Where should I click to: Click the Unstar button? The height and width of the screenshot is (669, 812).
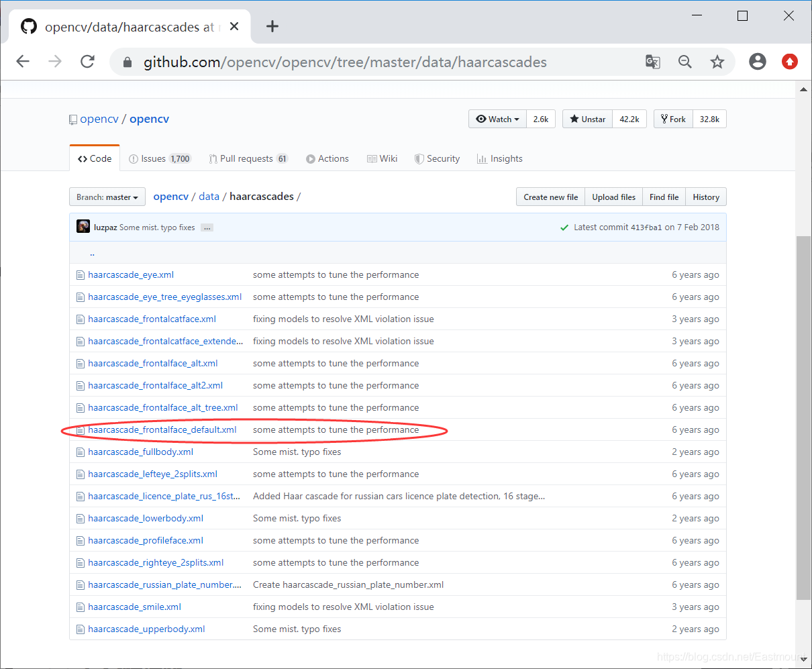[x=587, y=119]
